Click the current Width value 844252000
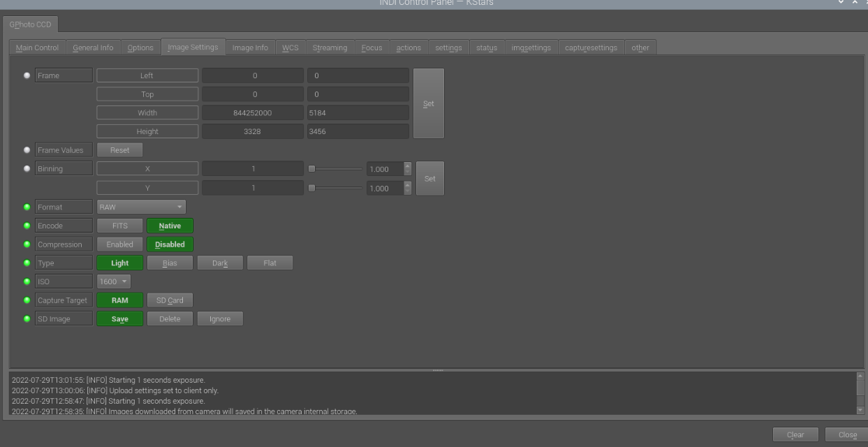The image size is (868, 447). (x=253, y=112)
